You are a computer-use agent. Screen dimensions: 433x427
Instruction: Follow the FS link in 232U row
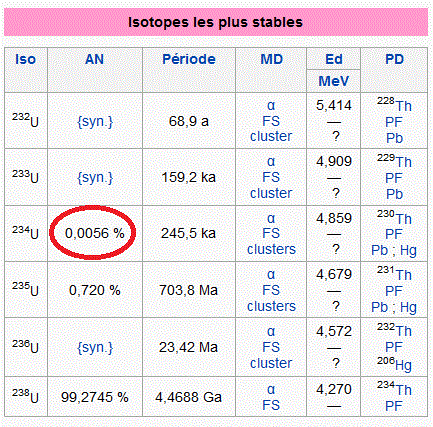point(271,121)
